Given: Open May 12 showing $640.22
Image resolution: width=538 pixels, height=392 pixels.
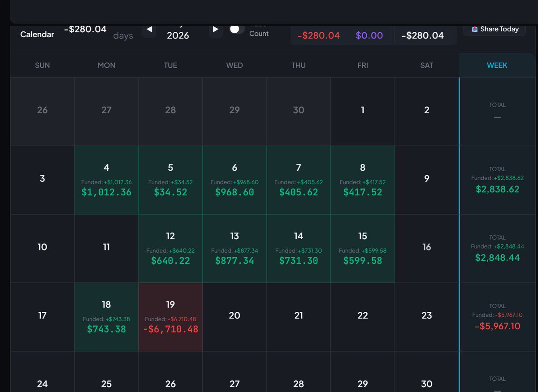Looking at the screenshot, I should (170, 249).
